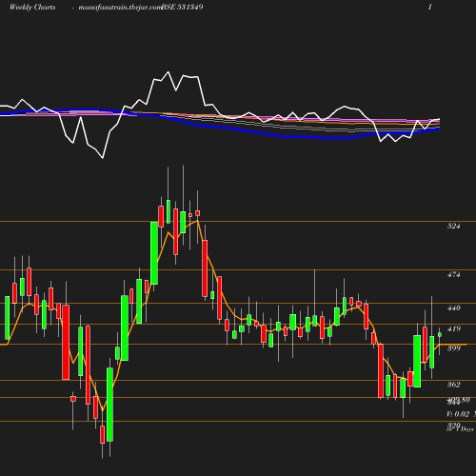Viewport: 476px width, 476px height.
Task: Click the 399 price level label
Action: pos(453,348)
